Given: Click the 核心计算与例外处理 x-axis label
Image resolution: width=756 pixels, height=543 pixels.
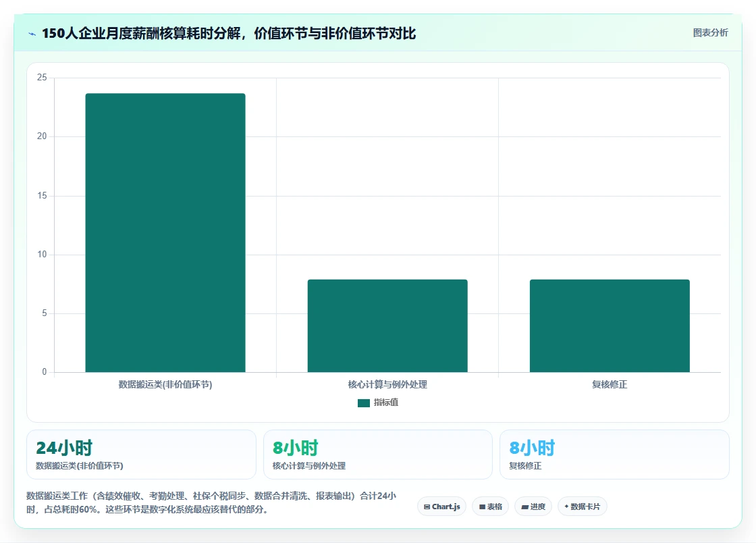Looking at the screenshot, I should coord(387,384).
